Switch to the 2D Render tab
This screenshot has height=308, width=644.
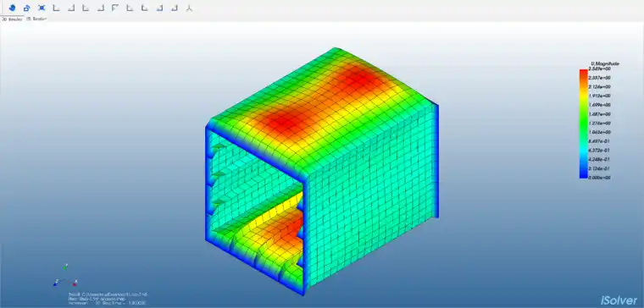coord(36,19)
